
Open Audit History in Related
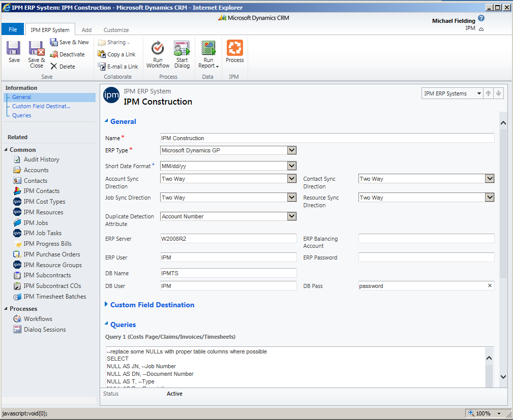pos(41,159)
